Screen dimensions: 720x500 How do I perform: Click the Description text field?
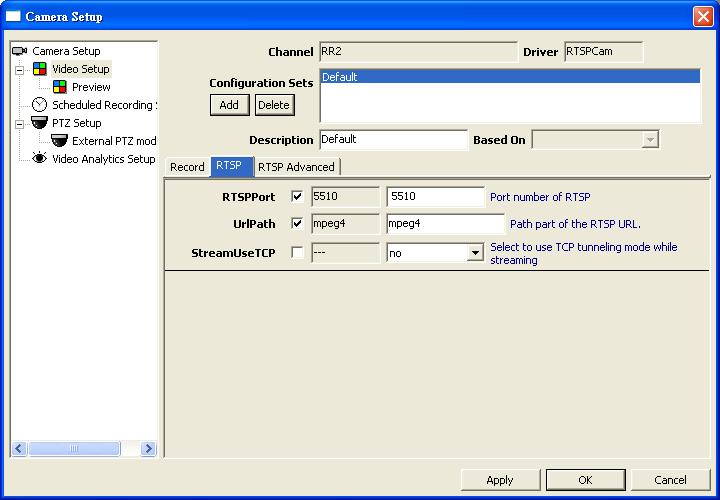[393, 140]
